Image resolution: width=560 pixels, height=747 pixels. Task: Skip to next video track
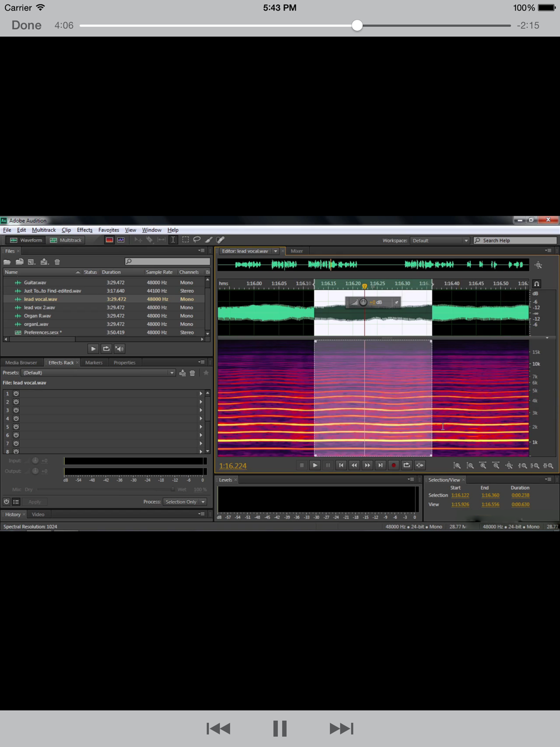(x=341, y=729)
